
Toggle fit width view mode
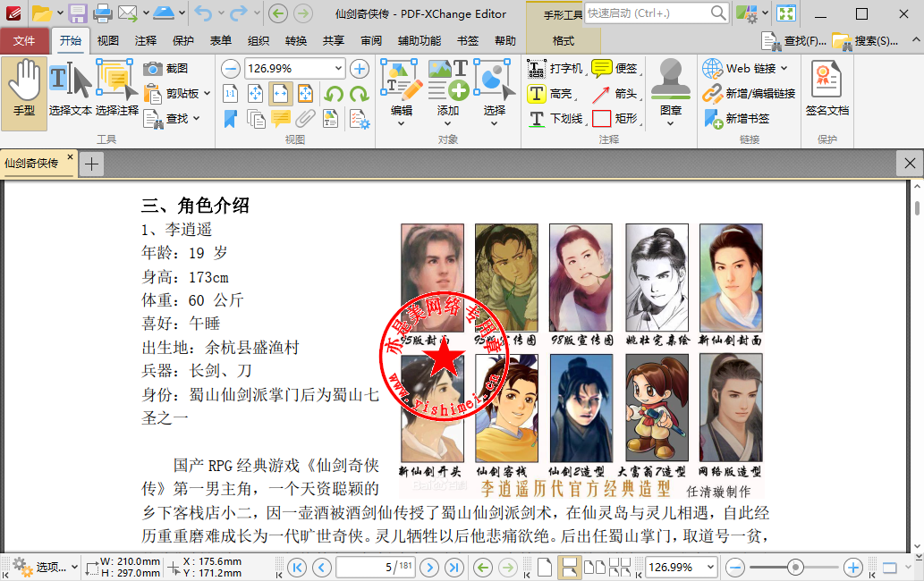pyautogui.click(x=281, y=94)
